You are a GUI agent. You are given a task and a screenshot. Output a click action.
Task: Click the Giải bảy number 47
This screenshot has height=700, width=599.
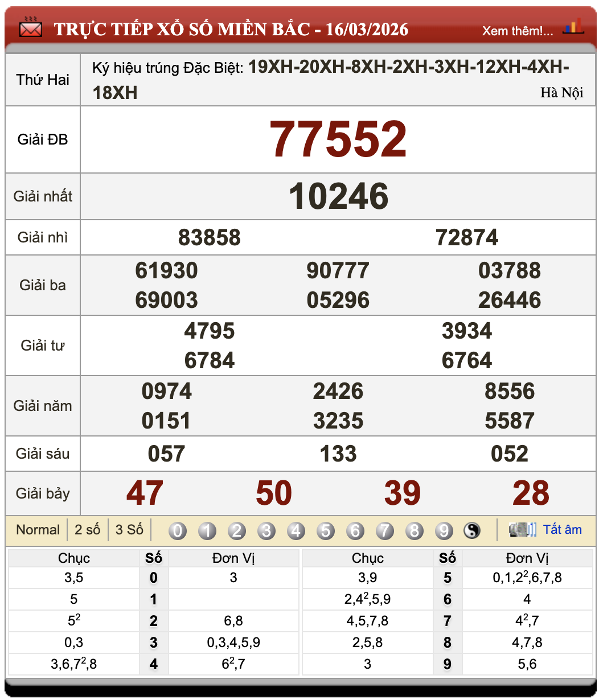pyautogui.click(x=145, y=493)
